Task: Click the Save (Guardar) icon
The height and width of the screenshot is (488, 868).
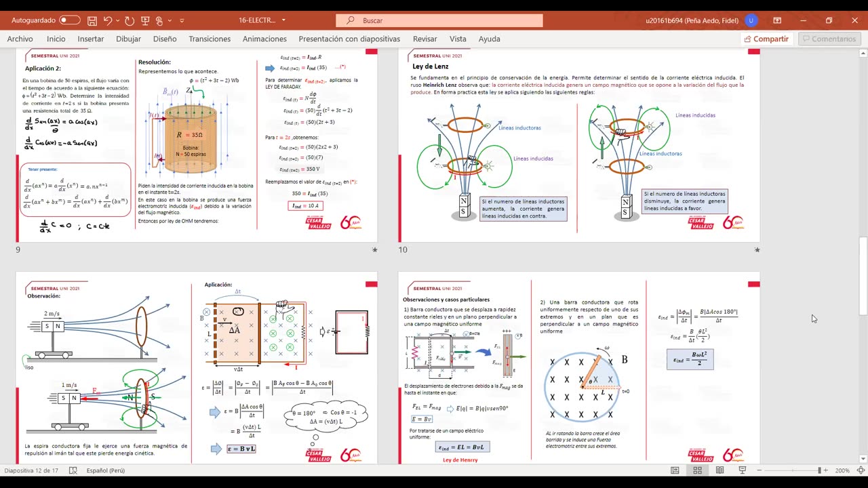Action: [x=92, y=21]
